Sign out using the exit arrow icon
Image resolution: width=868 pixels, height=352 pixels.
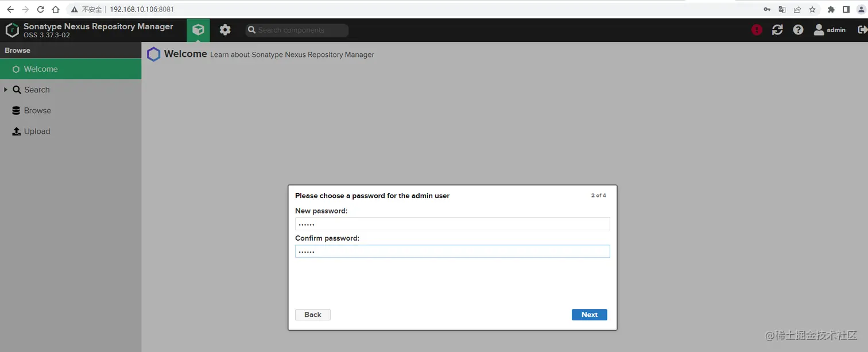pos(862,30)
